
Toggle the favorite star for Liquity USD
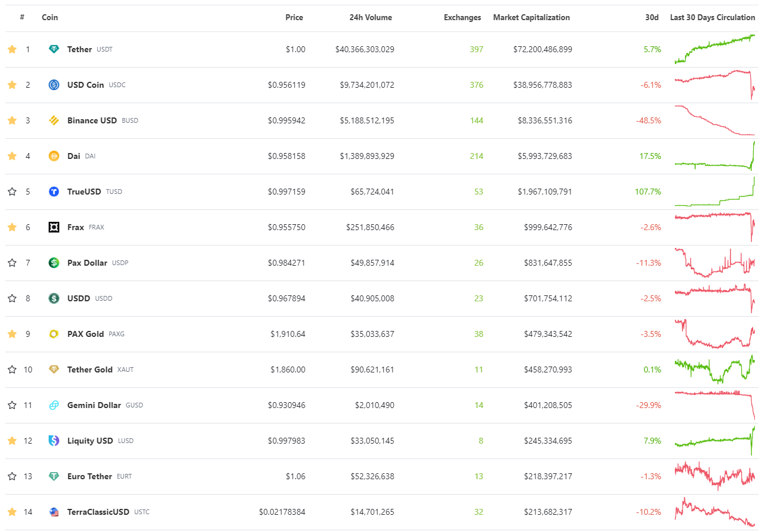tap(12, 441)
